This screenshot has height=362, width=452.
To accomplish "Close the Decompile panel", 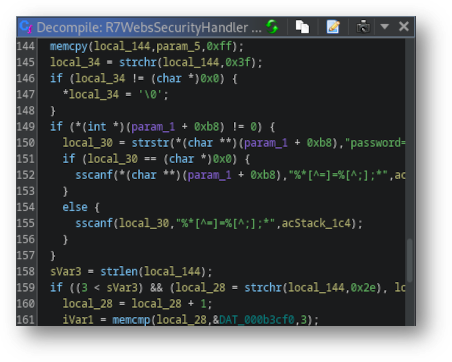I will click(x=404, y=26).
